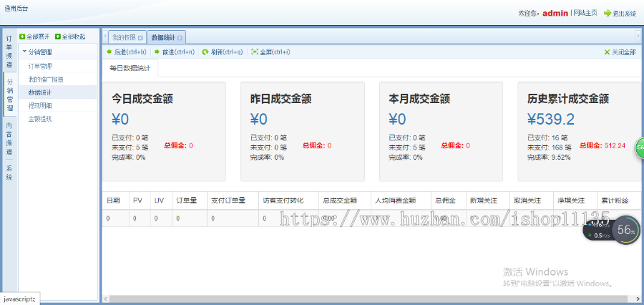Click the green Expand All icon

click(22, 37)
